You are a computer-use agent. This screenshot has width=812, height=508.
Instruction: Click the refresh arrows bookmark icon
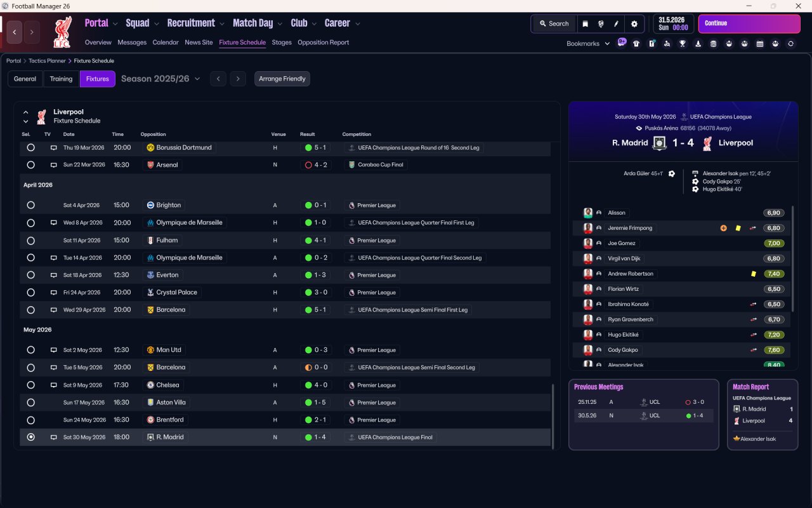pos(790,44)
